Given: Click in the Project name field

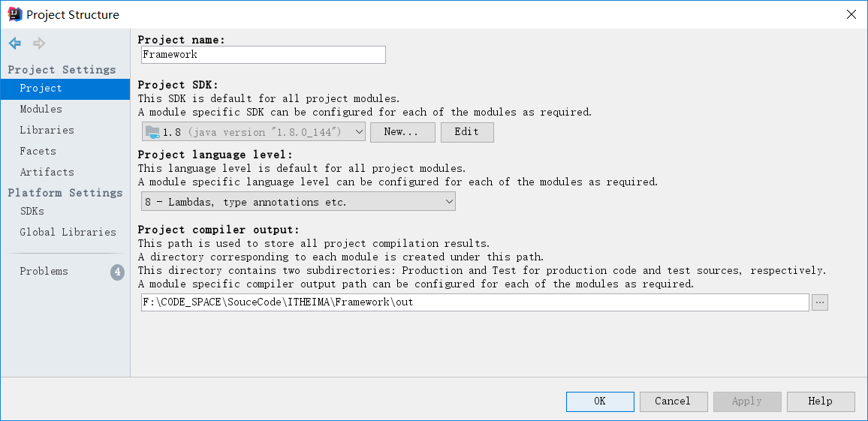Looking at the screenshot, I should 263,55.
